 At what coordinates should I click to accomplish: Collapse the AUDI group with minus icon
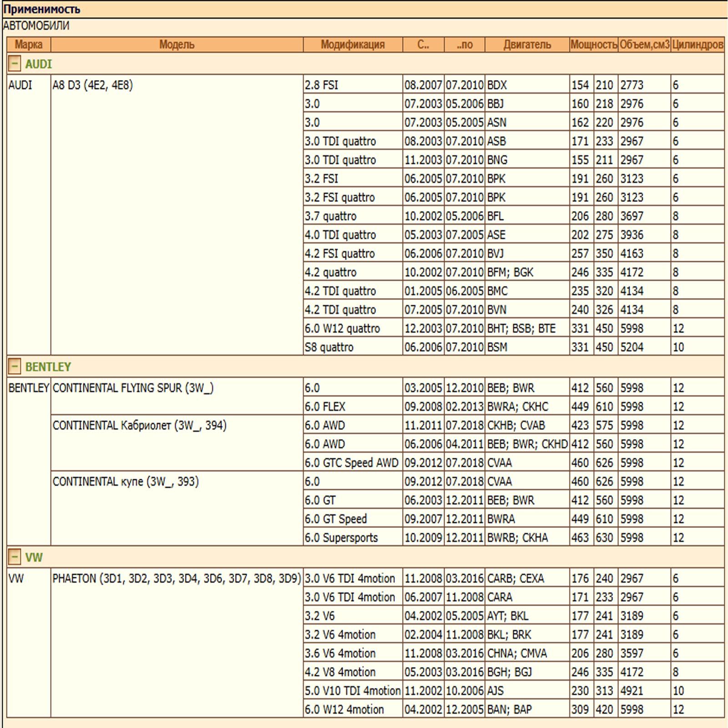pos(14,64)
